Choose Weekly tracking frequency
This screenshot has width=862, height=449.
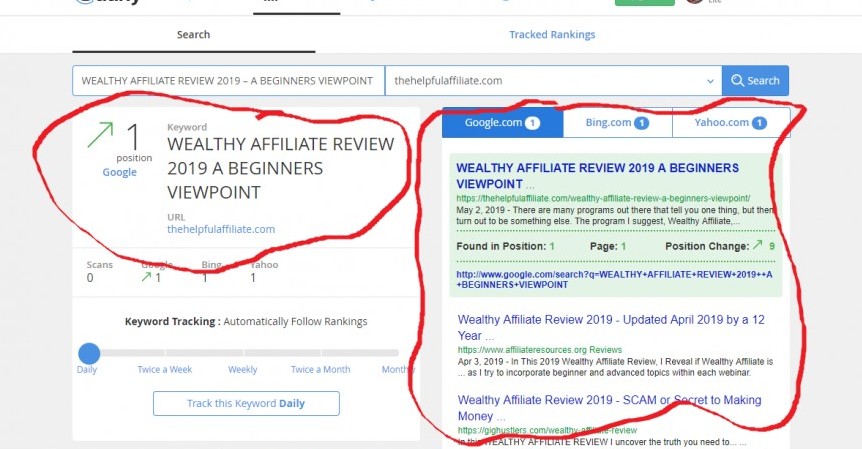coord(242,369)
